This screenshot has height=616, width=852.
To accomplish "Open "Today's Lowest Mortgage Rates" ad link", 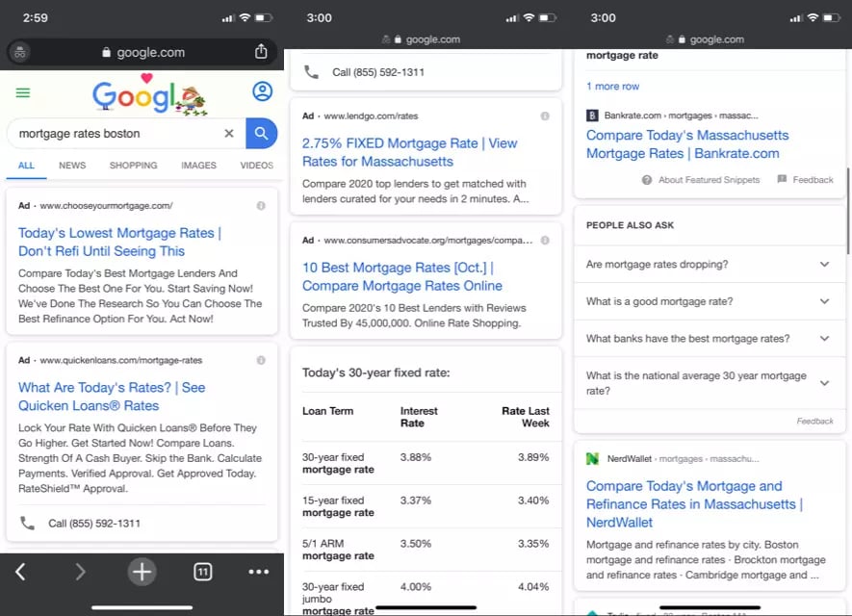I will pos(119,242).
